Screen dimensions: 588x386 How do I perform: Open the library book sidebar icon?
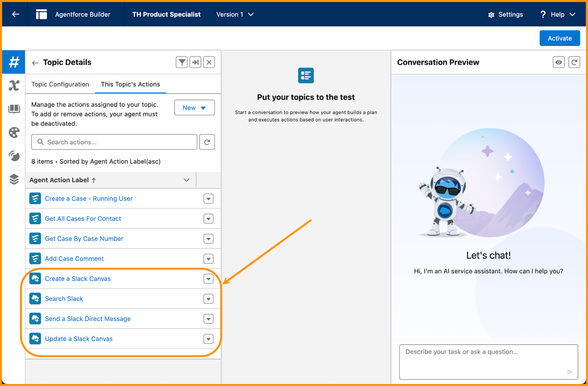[14, 109]
